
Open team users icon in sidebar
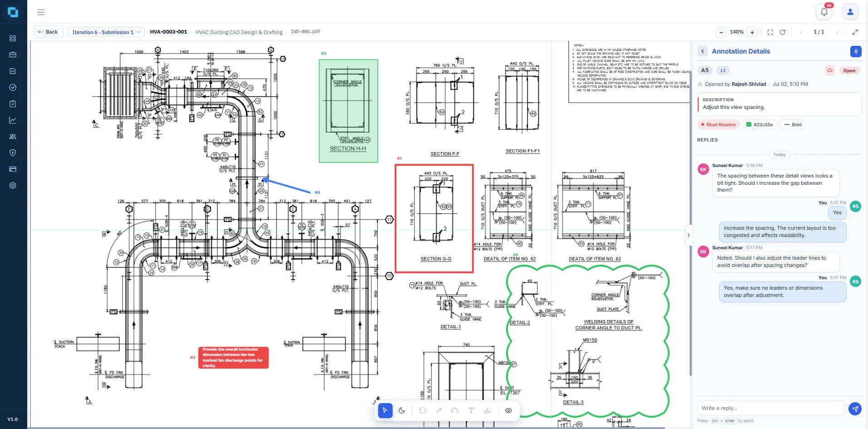tap(13, 136)
